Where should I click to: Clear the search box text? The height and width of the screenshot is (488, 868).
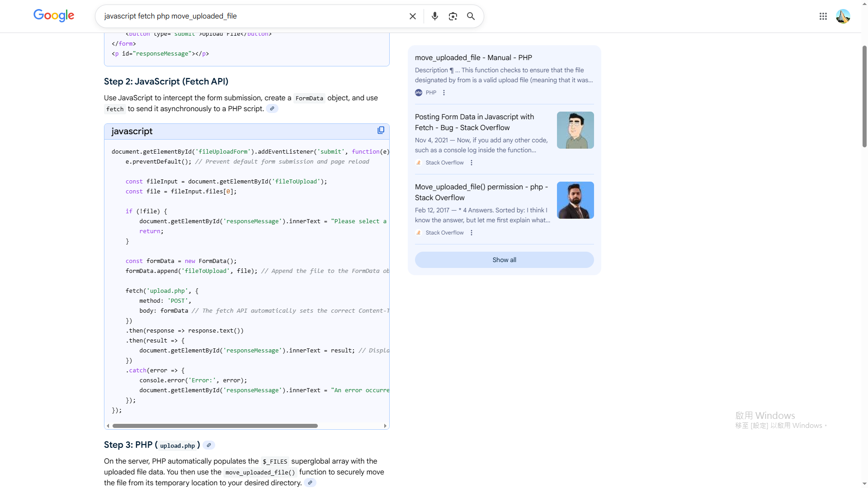coord(412,16)
